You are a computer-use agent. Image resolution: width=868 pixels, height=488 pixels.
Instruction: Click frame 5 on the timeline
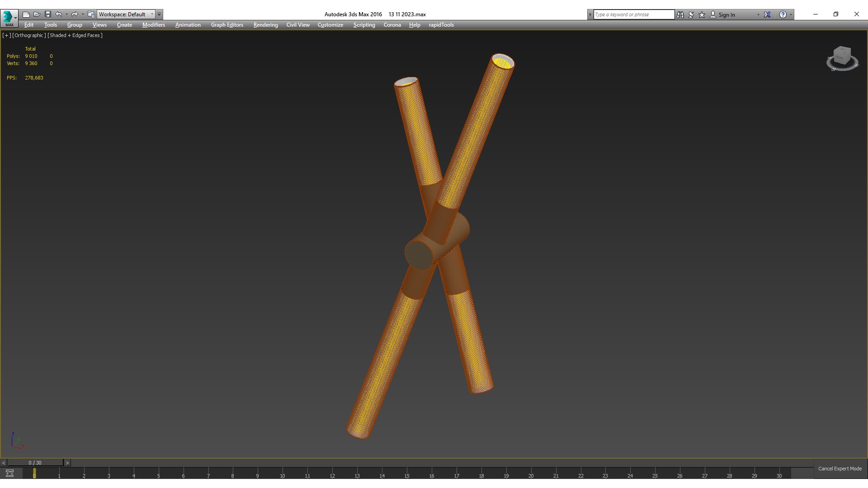coord(158,475)
